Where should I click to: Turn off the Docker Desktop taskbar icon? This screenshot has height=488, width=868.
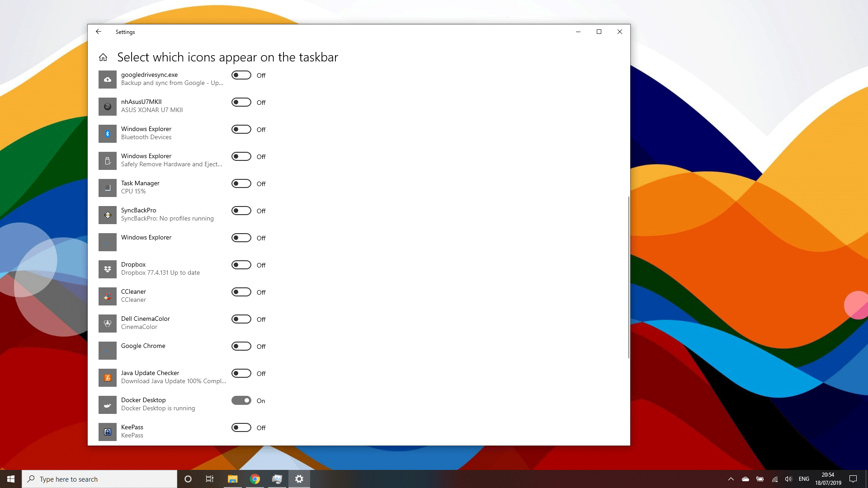pos(241,400)
